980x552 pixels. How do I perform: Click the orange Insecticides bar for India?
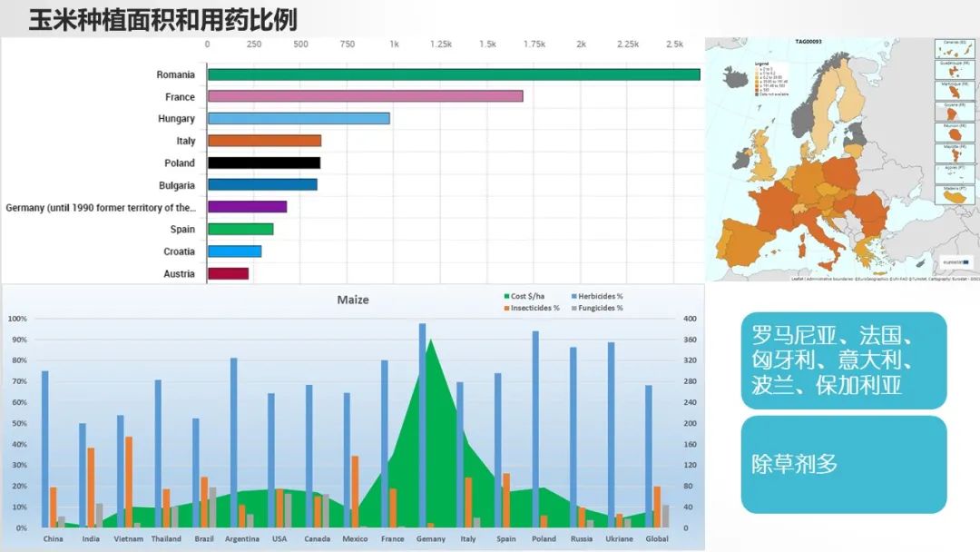pyautogui.click(x=91, y=488)
